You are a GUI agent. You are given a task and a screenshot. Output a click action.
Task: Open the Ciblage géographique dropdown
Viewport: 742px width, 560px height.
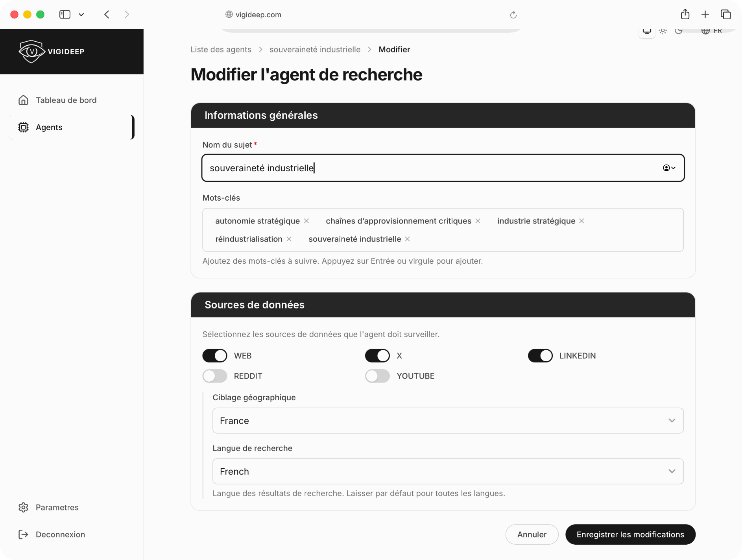point(448,421)
